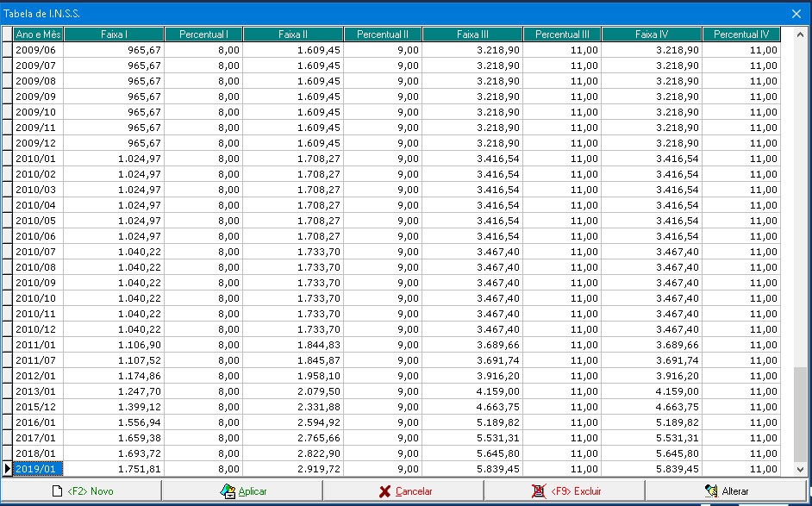
Task: Click the scrollbar down arrow
Action: pos(800,469)
